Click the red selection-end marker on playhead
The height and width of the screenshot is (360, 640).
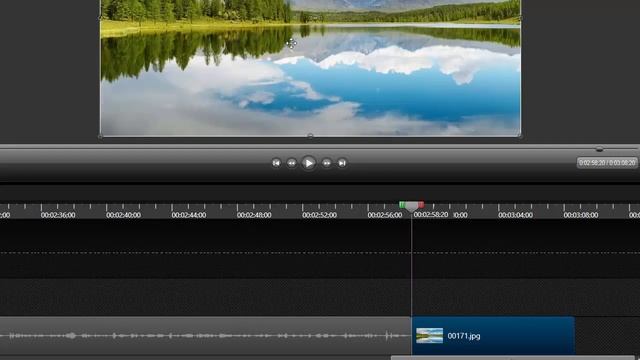(x=421, y=204)
